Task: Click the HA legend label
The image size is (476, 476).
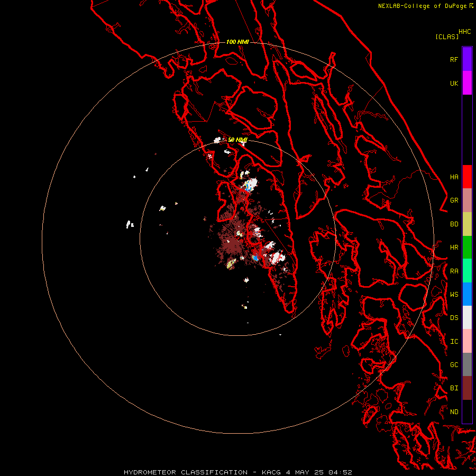Action: 454,177
